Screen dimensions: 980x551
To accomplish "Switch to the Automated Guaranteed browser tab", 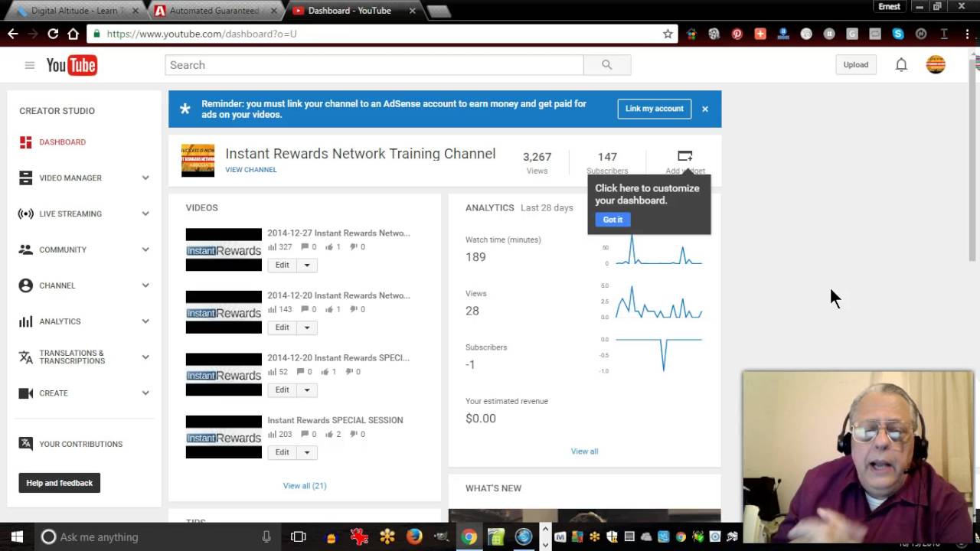I will click(x=214, y=11).
